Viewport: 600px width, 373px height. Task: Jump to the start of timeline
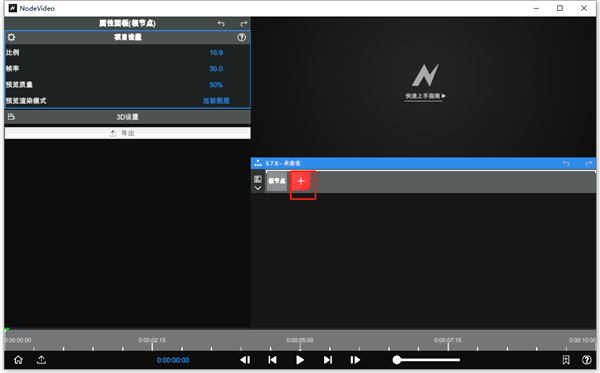coord(272,360)
